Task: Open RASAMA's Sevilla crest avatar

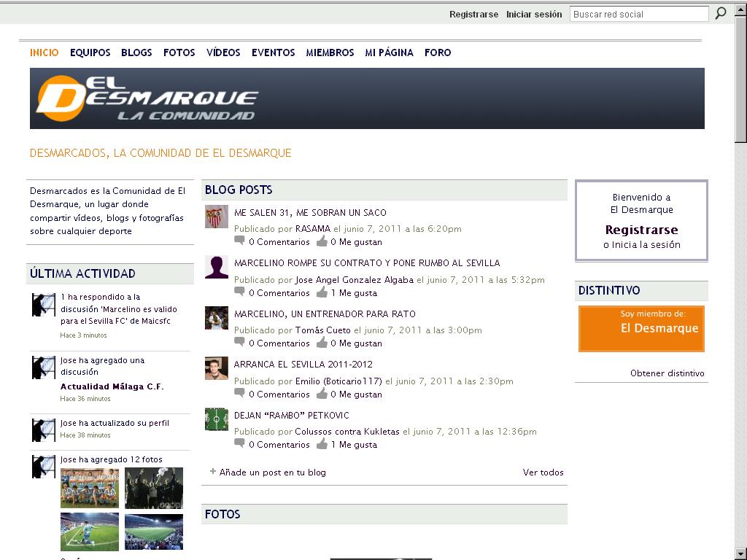Action: click(x=216, y=217)
